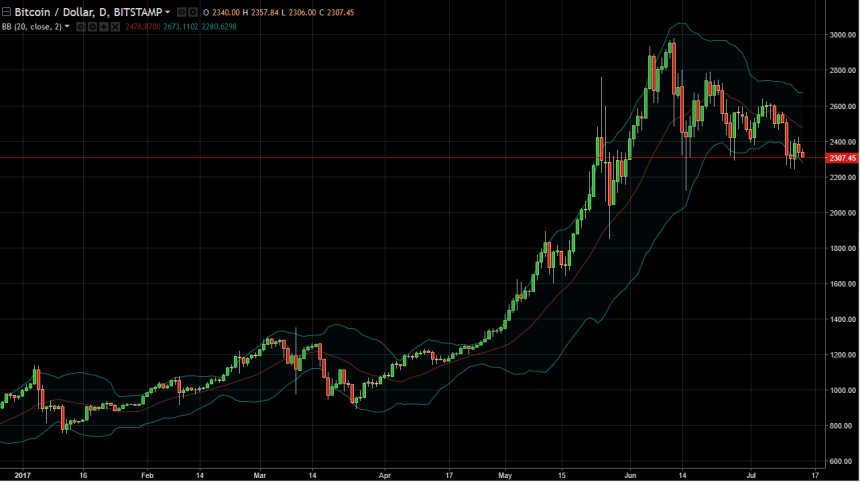Image resolution: width=860 pixels, height=482 pixels.
Task: Toggle visibility eye of Bitcoin / Dollar series
Action: click(x=182, y=12)
